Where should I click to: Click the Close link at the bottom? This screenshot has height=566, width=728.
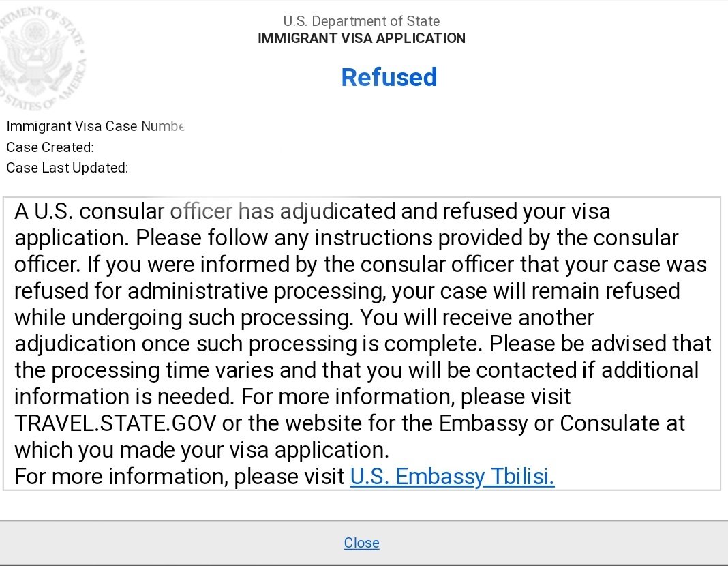pyautogui.click(x=361, y=542)
